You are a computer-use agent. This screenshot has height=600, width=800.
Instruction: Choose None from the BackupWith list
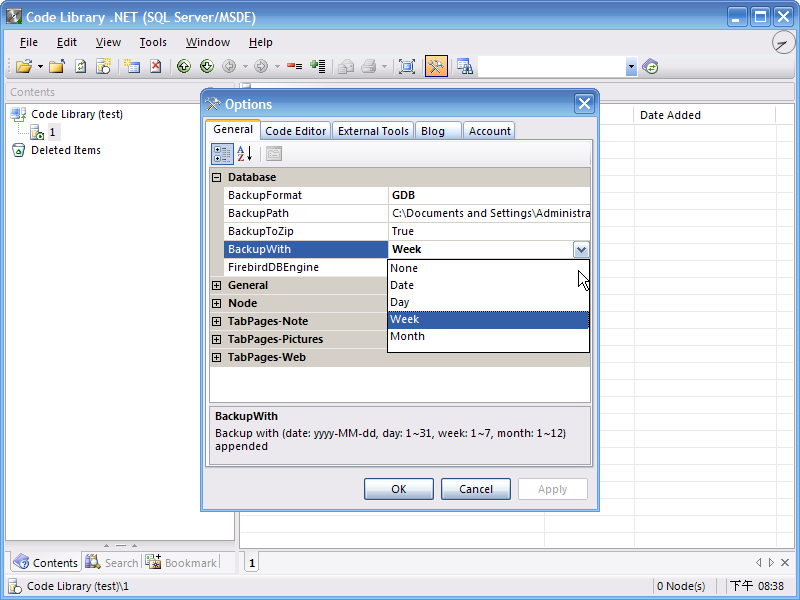[x=488, y=268]
